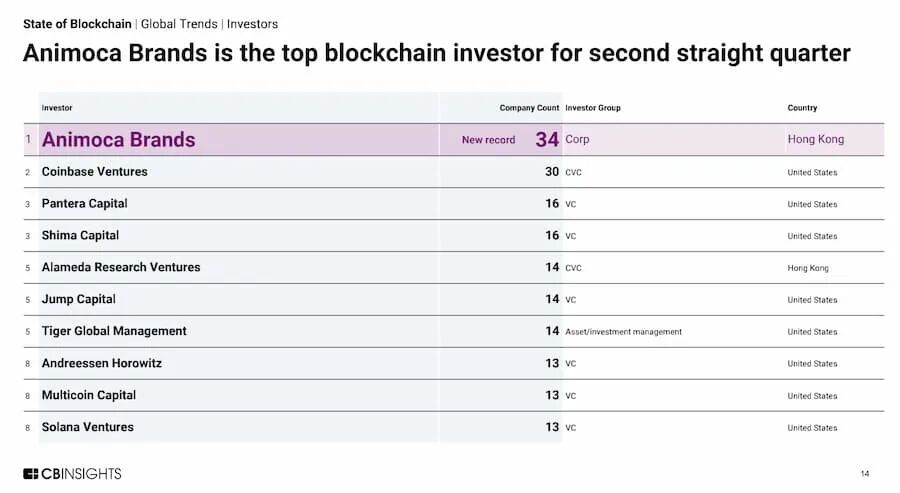Click the Investors breadcrumb item

[x=252, y=24]
